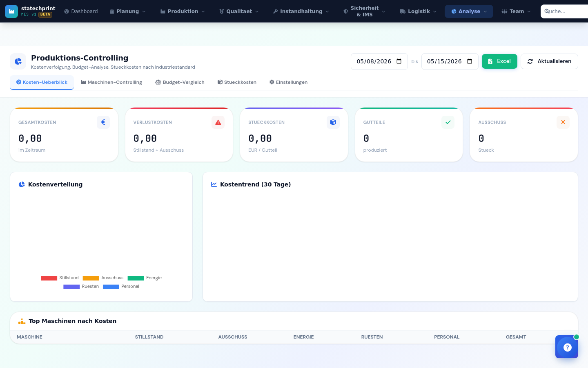
Task: Switch to the Maschinen-Controlling tab
Action: click(x=111, y=82)
